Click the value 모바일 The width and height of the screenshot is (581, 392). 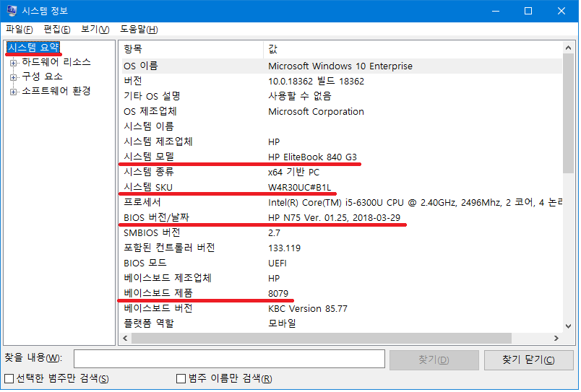click(x=282, y=324)
